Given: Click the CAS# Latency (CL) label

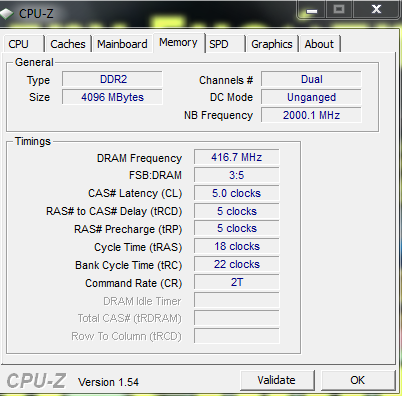Looking at the screenshot, I should (x=135, y=193).
